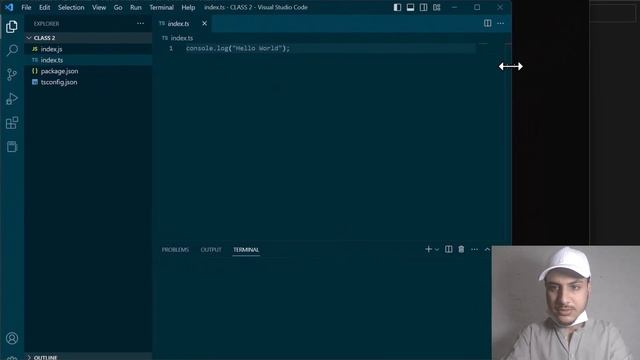640x360 pixels.
Task: Open the Terminal menu
Action: 161,7
